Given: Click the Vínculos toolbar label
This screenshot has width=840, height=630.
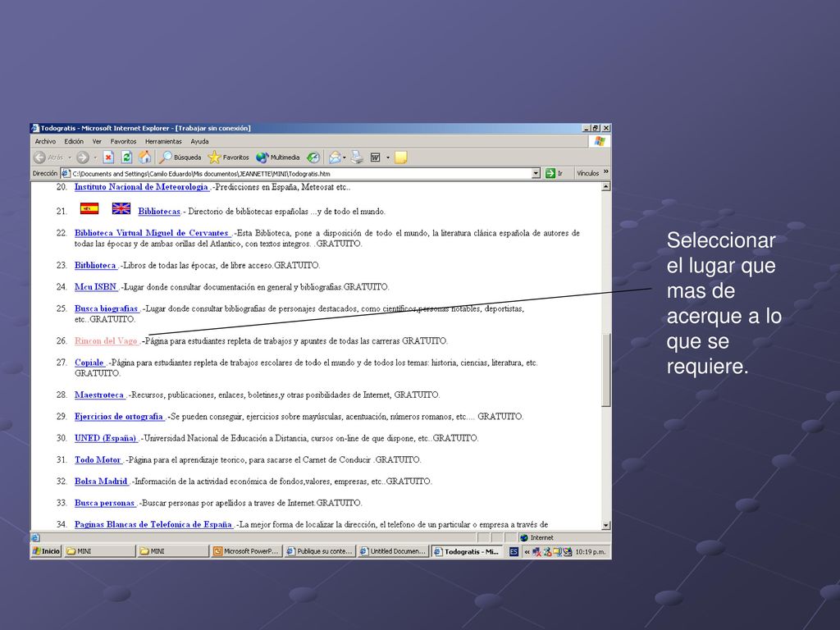Looking at the screenshot, I should coord(587,173).
